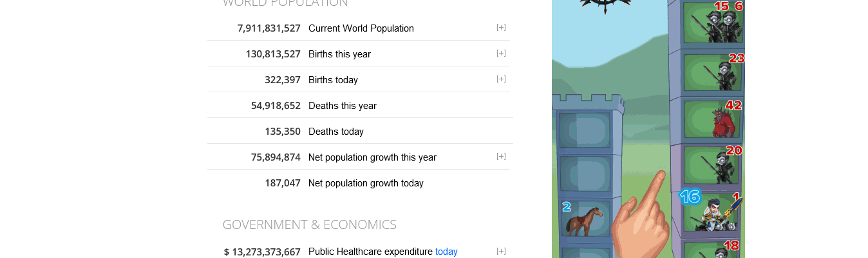The width and height of the screenshot is (868, 258).
Task: Click the dark knight enemy labeled 20
Action: pos(716,168)
